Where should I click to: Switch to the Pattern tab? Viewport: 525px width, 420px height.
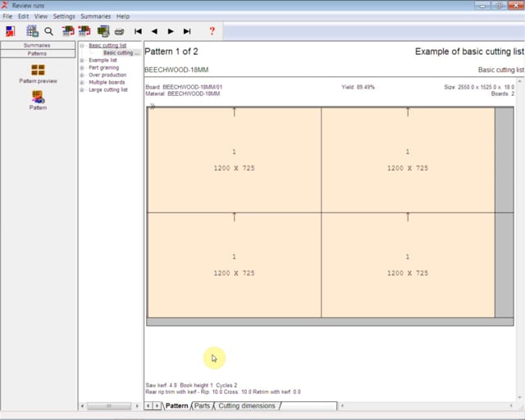click(177, 406)
